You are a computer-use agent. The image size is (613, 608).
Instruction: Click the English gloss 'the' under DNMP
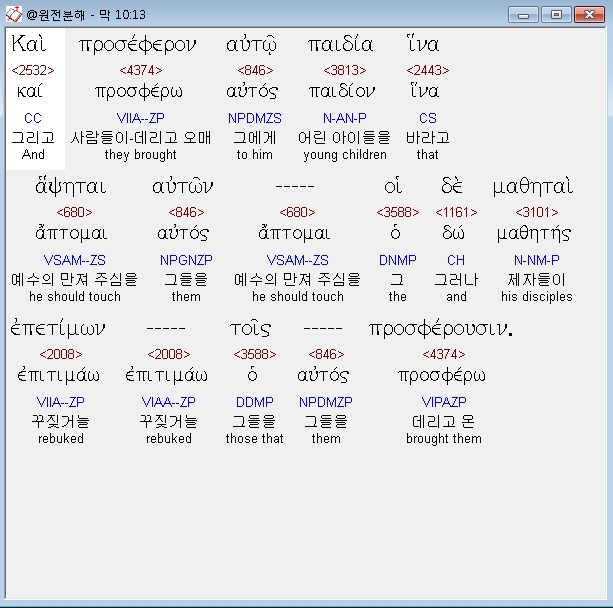tap(398, 297)
